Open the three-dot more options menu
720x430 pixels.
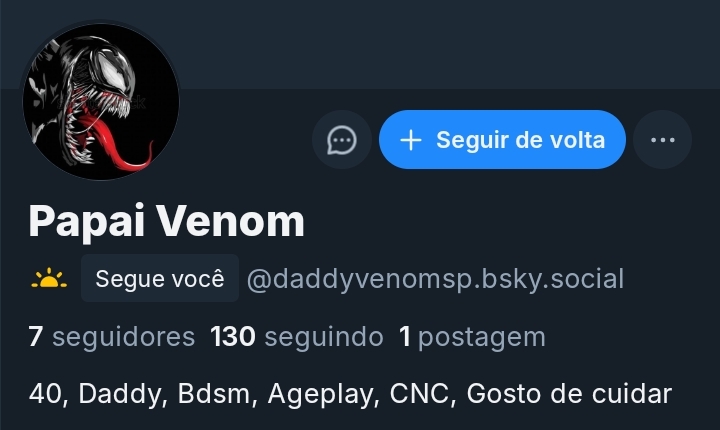click(x=663, y=140)
